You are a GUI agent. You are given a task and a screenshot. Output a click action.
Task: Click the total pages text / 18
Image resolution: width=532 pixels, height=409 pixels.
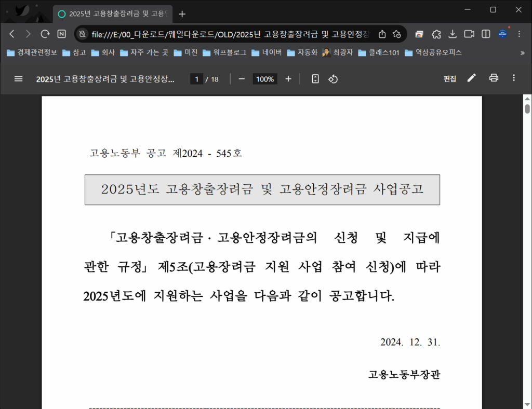point(212,79)
